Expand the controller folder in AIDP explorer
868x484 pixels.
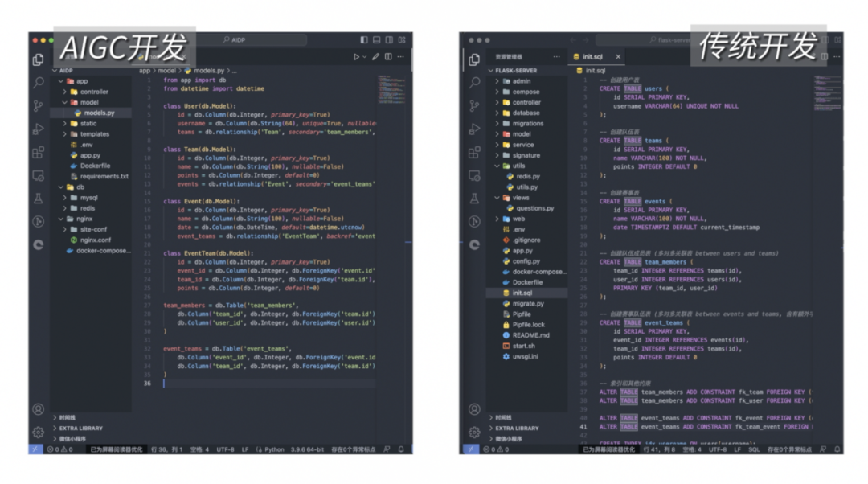pyautogui.click(x=65, y=92)
